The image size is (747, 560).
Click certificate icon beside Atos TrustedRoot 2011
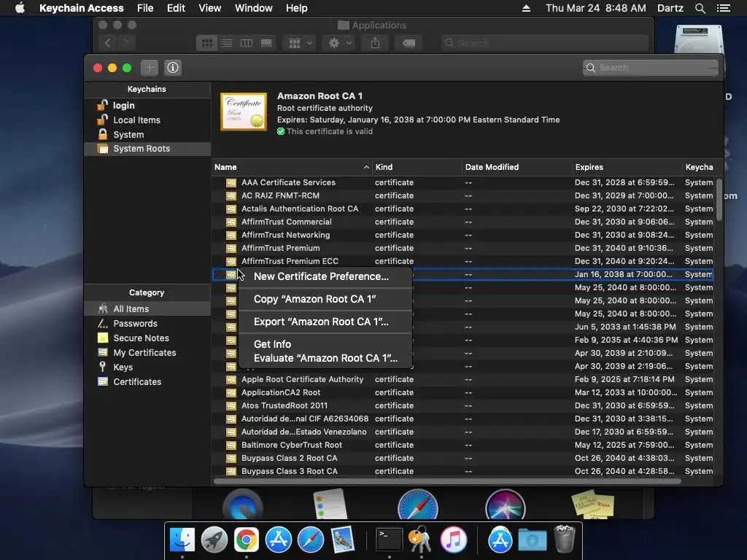click(x=231, y=405)
